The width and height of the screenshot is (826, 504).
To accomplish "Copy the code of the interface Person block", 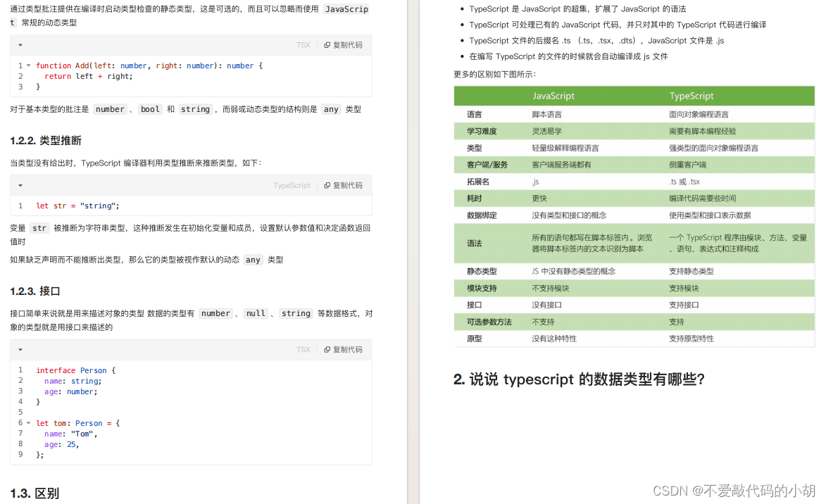I will [344, 350].
